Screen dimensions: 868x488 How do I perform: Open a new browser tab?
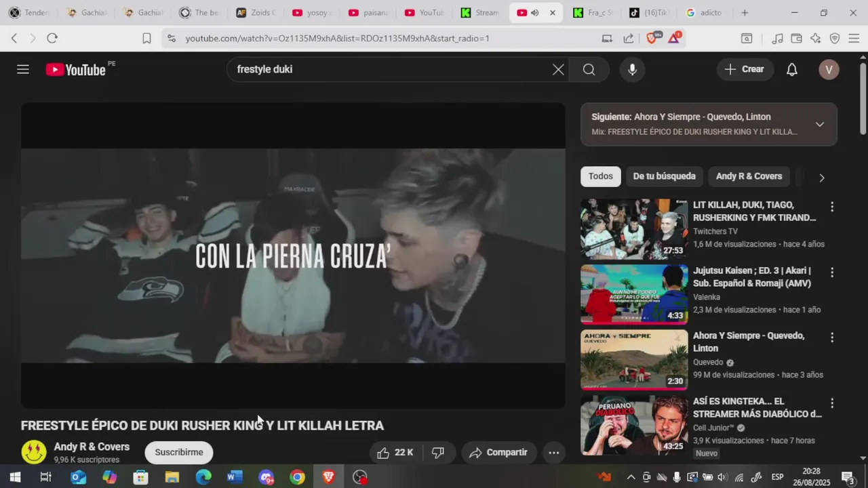coord(745,12)
